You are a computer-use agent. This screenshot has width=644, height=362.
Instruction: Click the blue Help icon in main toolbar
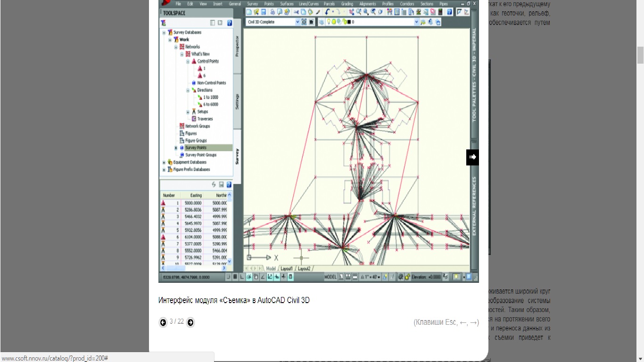pyautogui.click(x=449, y=12)
